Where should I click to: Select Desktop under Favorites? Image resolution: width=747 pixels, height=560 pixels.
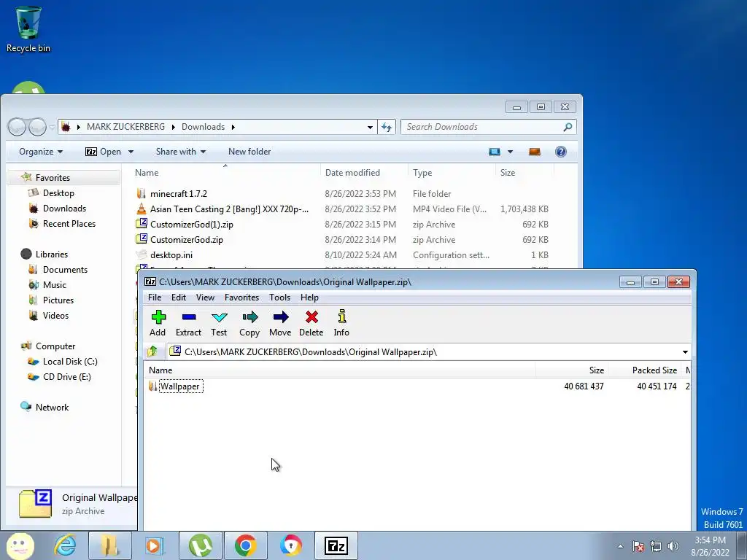pyautogui.click(x=58, y=192)
